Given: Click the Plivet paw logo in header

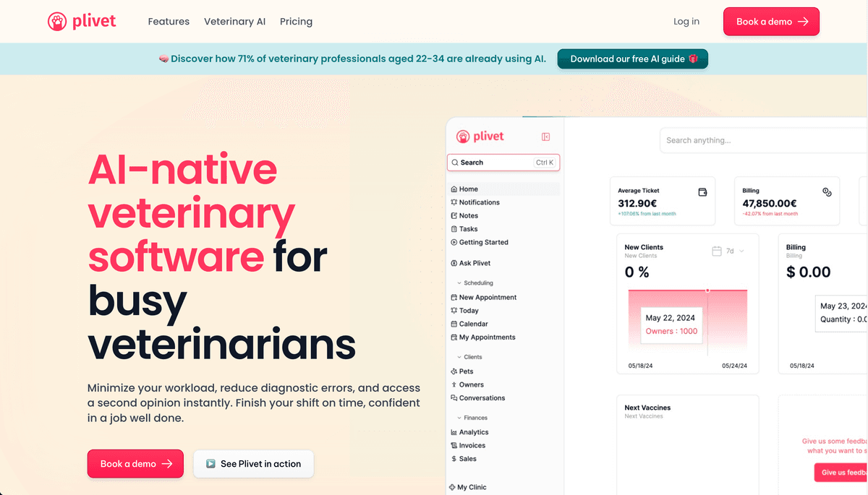Looking at the screenshot, I should pyautogui.click(x=57, y=22).
